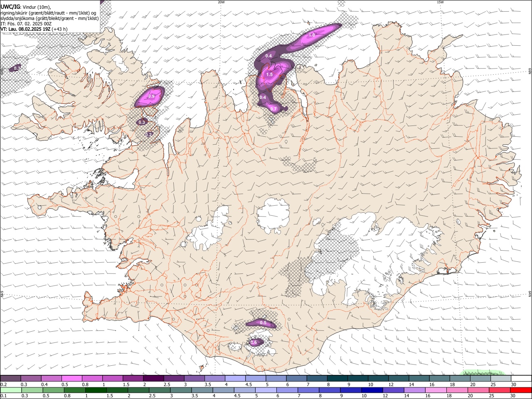Screen dimensions: 532x399
Task: Pick the bright pink swatch between 0.5 and 0.8
Action: [x=71, y=378]
